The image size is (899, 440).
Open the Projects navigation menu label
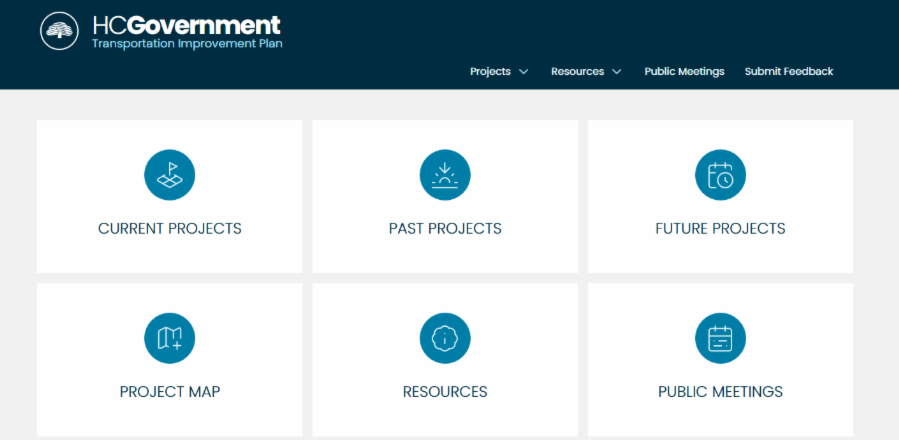coord(490,72)
